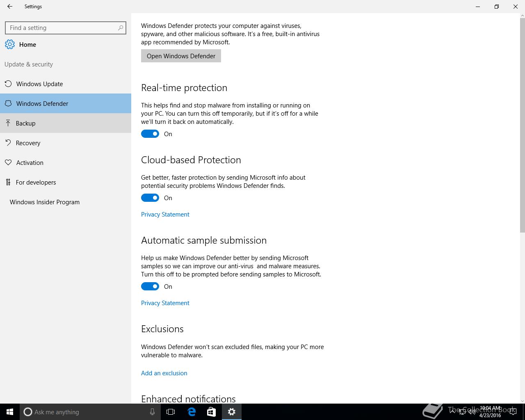Viewport: 525px width, 420px height.
Task: Click the volume speaker tray icon
Action: point(472,412)
